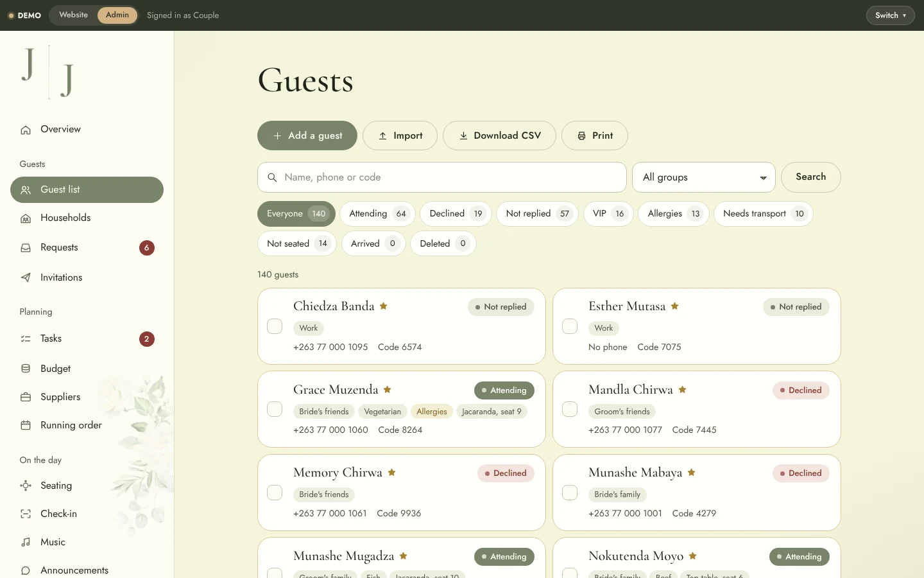The width and height of the screenshot is (924, 578).
Task: Check the box for Munashe Mabaya
Action: coord(570,493)
